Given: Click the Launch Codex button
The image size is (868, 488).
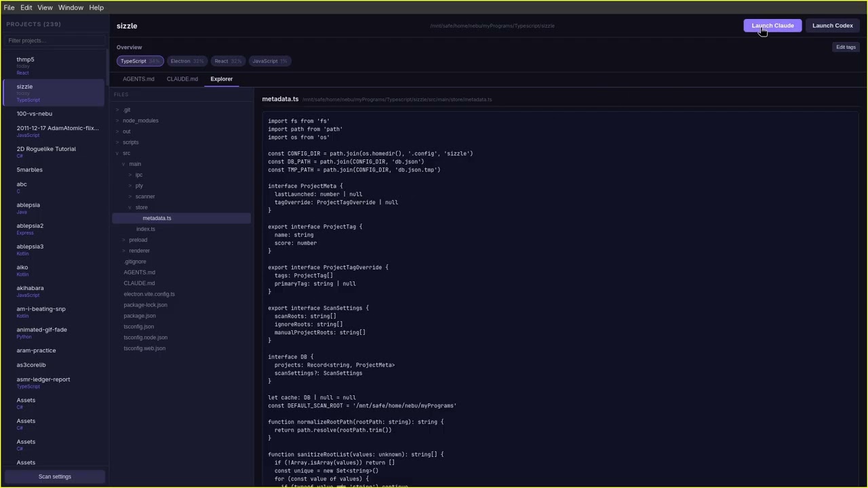Looking at the screenshot, I should coord(832,26).
